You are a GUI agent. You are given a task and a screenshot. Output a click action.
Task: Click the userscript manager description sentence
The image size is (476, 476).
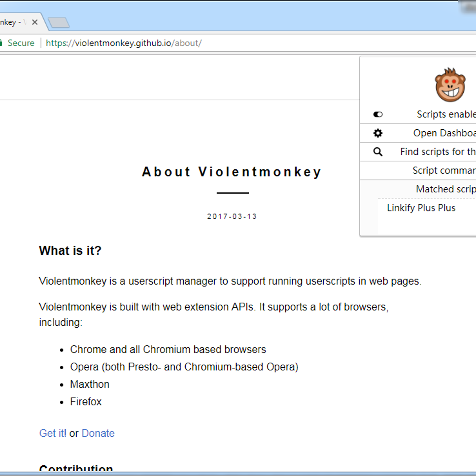(230, 281)
